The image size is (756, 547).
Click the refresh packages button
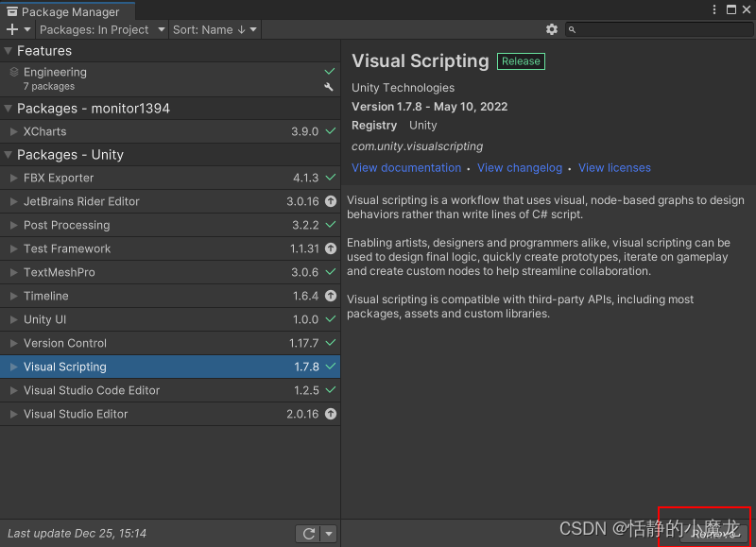click(309, 534)
